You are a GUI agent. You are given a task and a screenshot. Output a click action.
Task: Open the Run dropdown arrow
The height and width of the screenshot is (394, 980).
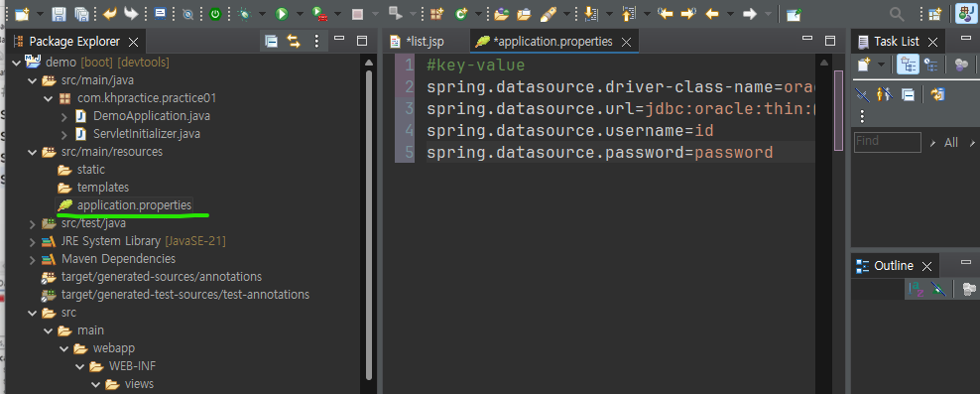(300, 14)
